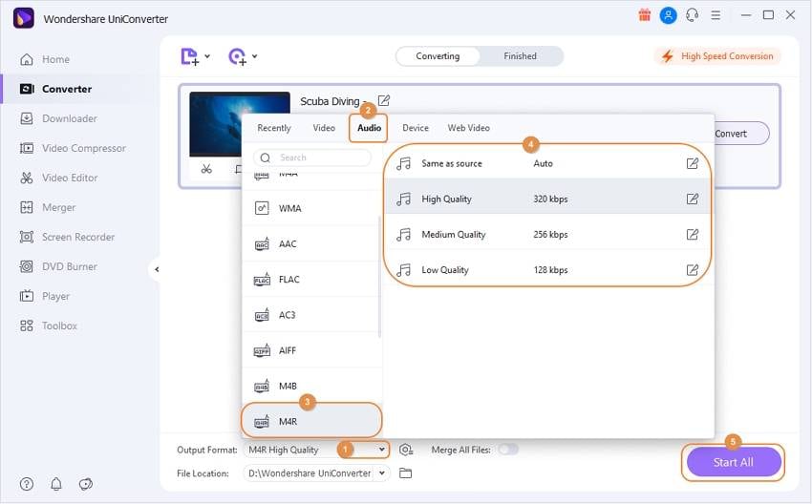The height and width of the screenshot is (504, 812).
Task: Select the Recently tab
Action: 274,128
